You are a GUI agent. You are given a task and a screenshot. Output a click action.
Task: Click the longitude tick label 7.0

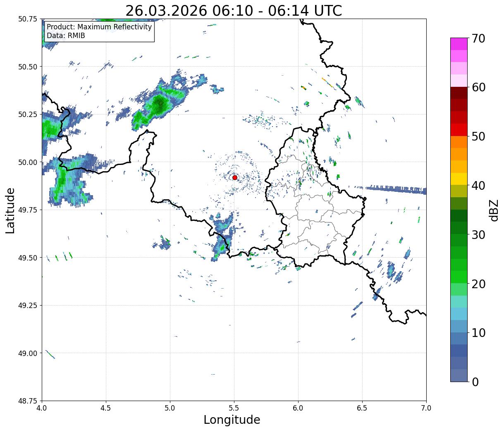point(426,408)
